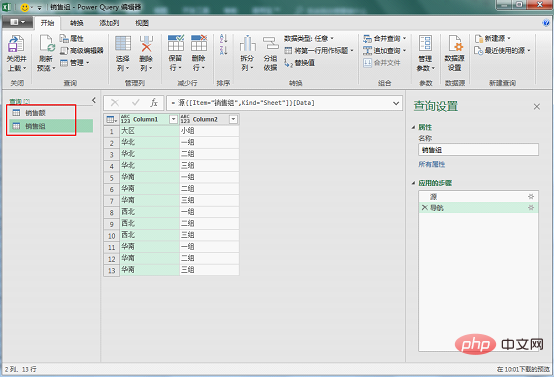Collapse the Applied Steps (应用的步骤) section
This screenshot has width=554, height=377.
pos(413,183)
